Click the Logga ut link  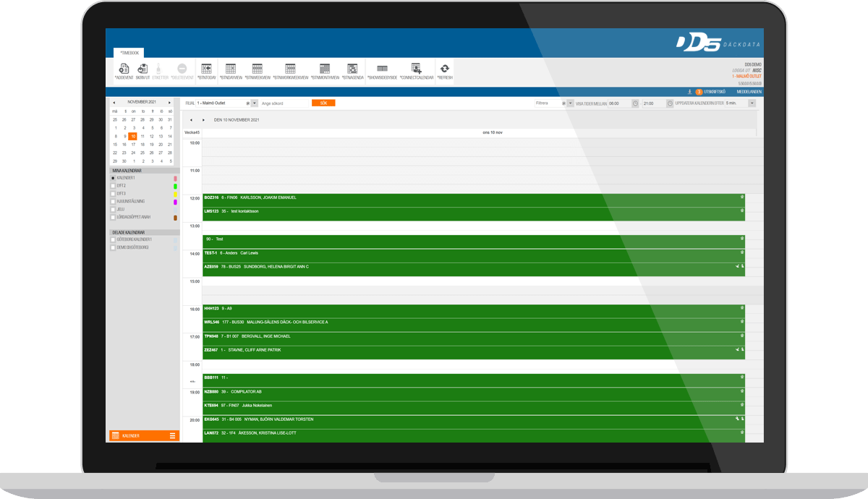click(741, 71)
